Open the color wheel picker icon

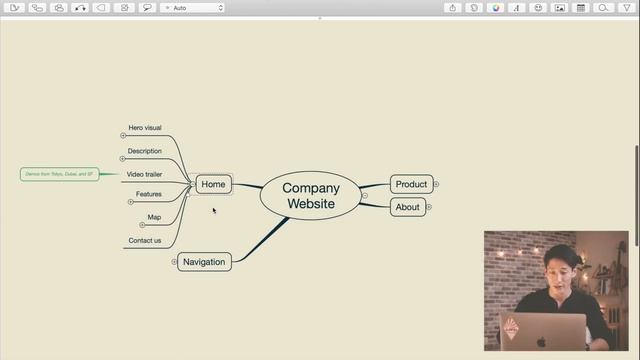coord(496,8)
